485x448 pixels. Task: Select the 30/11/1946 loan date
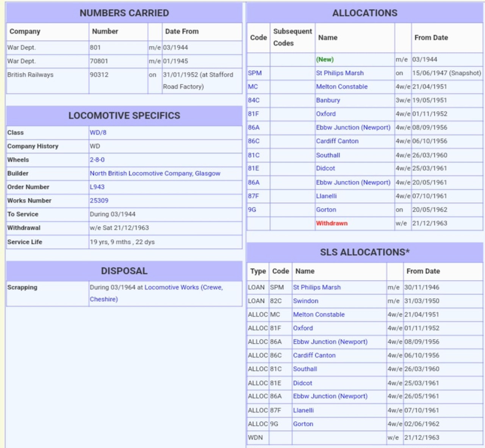422,287
